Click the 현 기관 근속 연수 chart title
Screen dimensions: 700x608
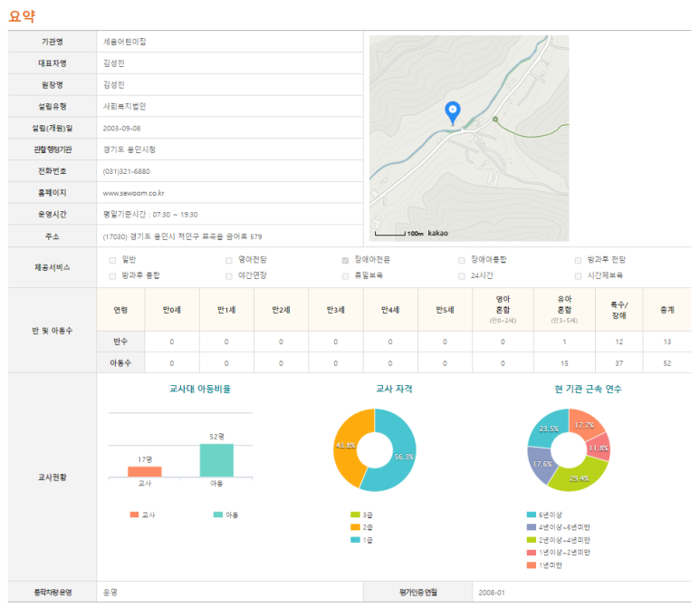(x=588, y=389)
